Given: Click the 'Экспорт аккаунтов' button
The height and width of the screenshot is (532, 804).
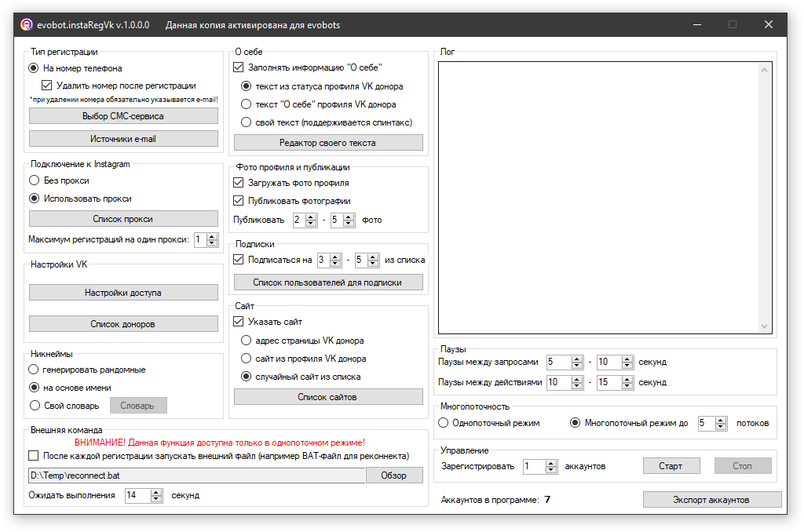Looking at the screenshot, I should click(x=711, y=500).
